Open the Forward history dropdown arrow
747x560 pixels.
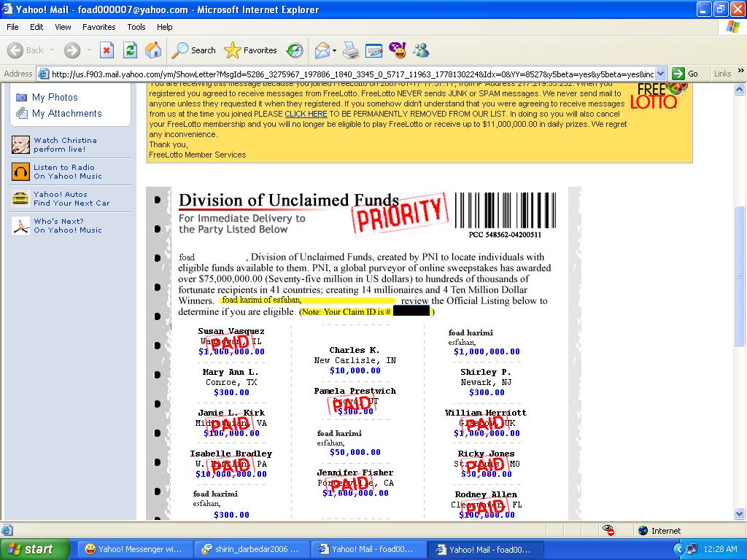(x=89, y=50)
